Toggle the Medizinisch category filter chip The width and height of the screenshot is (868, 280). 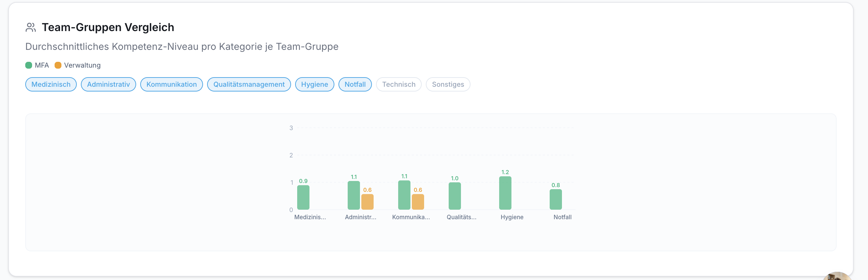[51, 84]
